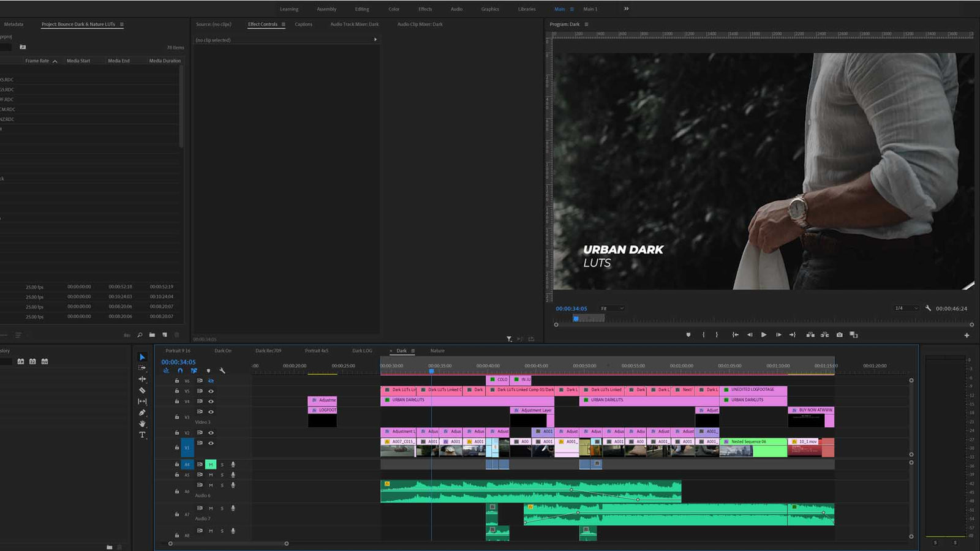Open the 1/4 playback resolution dropdown
Viewport: 980px width, 551px height.
point(907,308)
